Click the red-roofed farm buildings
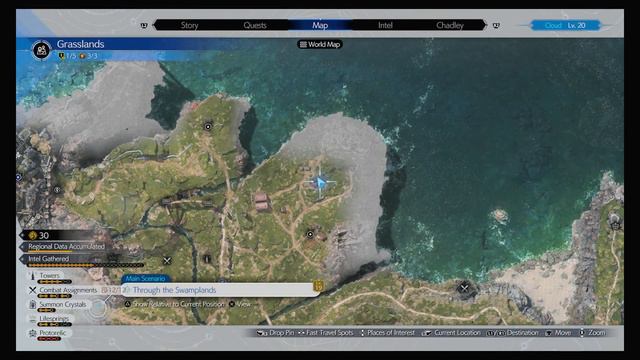The width and height of the screenshot is (640, 360). point(261,202)
